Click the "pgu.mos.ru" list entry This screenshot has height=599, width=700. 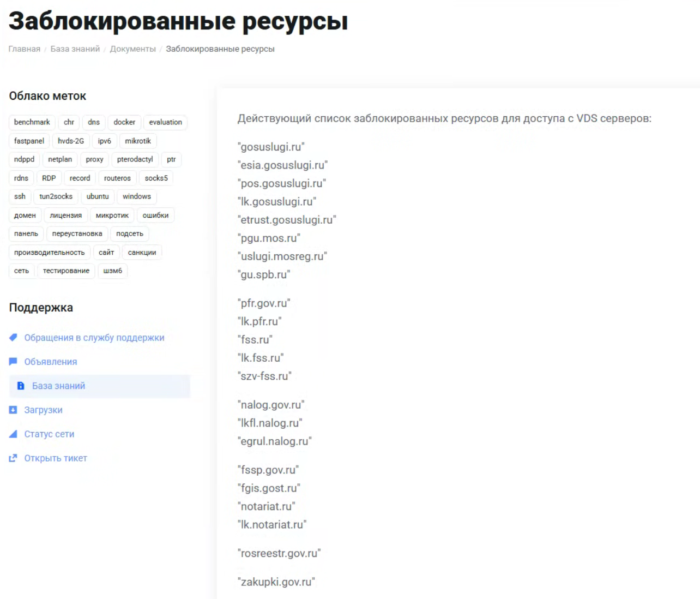click(x=269, y=238)
